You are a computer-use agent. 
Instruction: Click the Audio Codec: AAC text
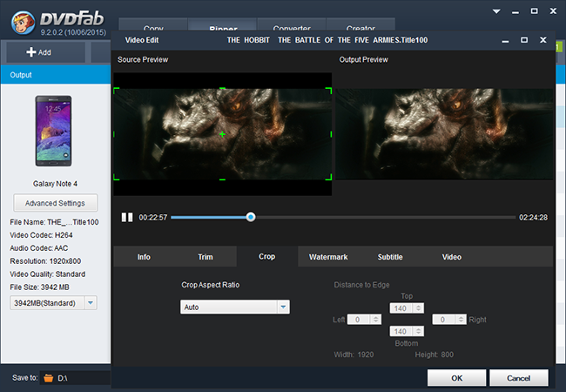39,248
